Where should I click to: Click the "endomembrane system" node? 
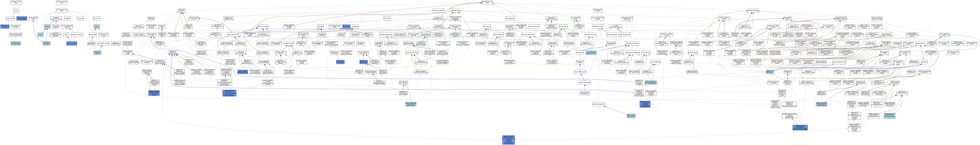pos(33,18)
